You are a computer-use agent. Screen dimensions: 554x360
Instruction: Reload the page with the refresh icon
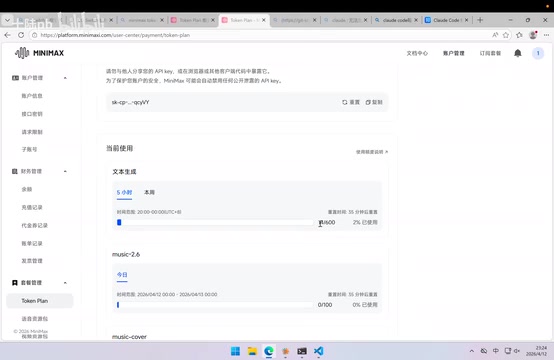pyautogui.click(x=21, y=35)
